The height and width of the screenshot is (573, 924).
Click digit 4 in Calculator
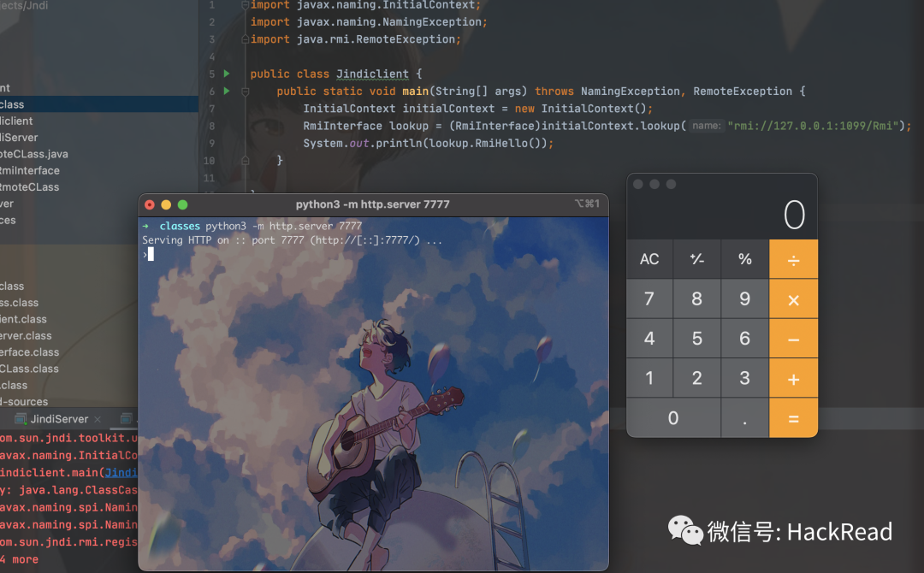tap(649, 339)
